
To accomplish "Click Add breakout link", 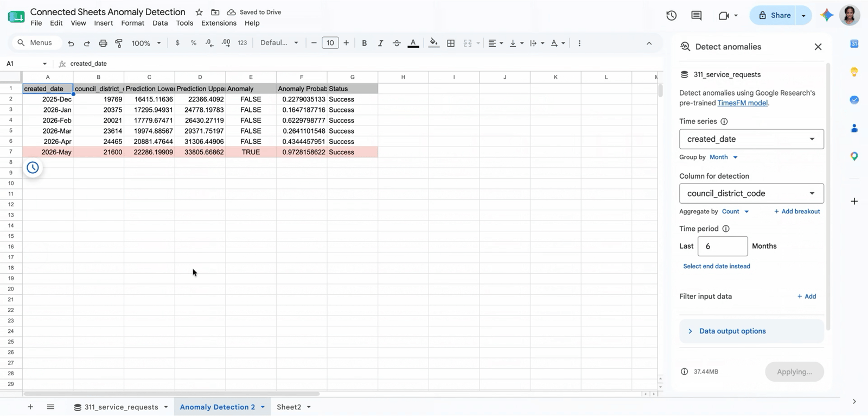I will point(797,211).
